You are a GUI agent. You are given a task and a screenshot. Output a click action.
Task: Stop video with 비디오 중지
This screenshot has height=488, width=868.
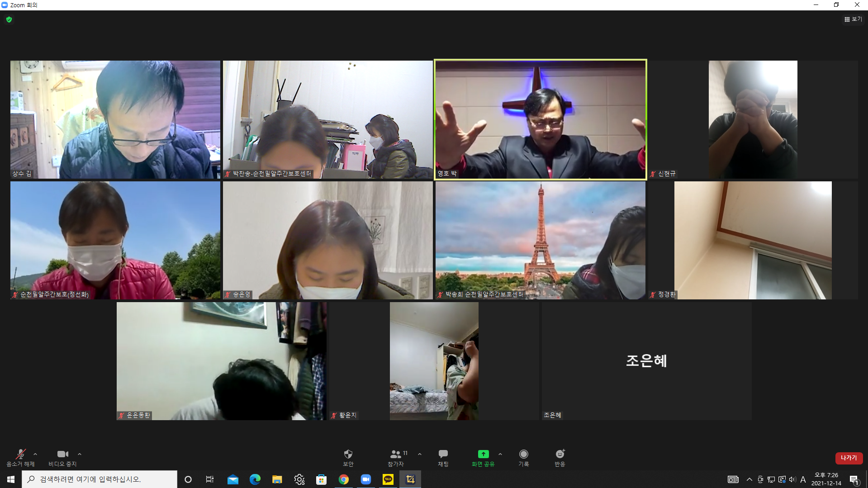[x=62, y=458]
